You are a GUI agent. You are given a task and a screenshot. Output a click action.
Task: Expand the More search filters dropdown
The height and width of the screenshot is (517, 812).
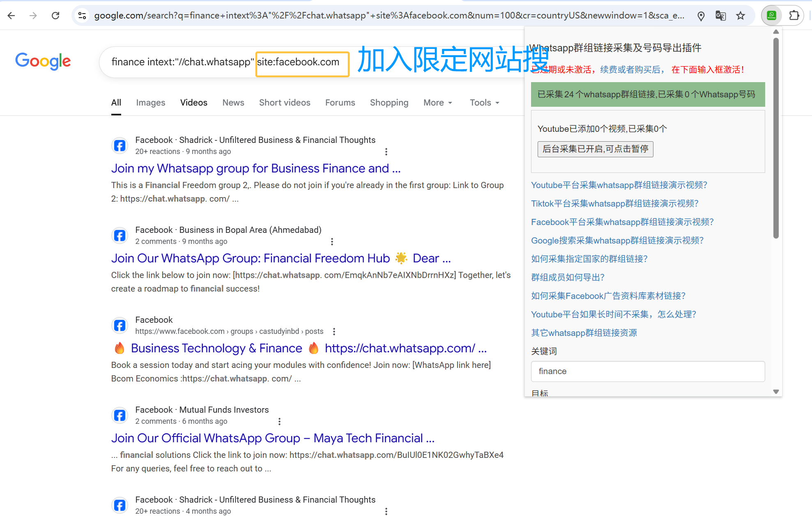click(438, 103)
